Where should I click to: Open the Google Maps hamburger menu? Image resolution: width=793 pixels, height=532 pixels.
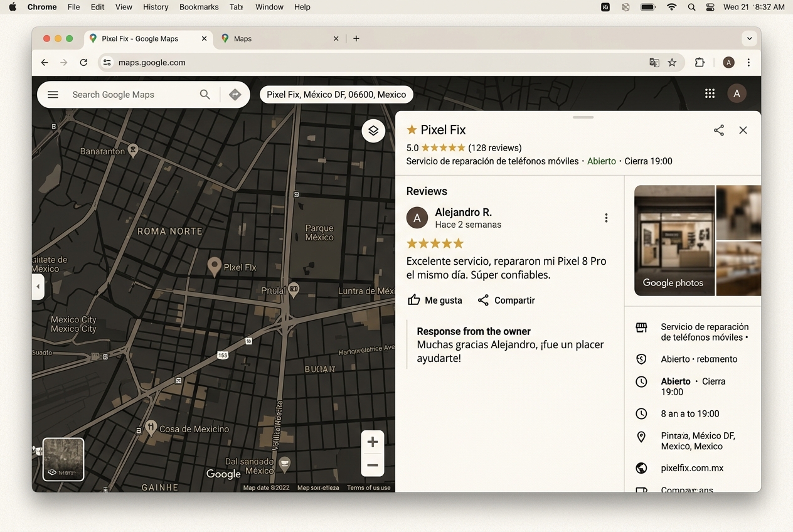[x=53, y=95]
